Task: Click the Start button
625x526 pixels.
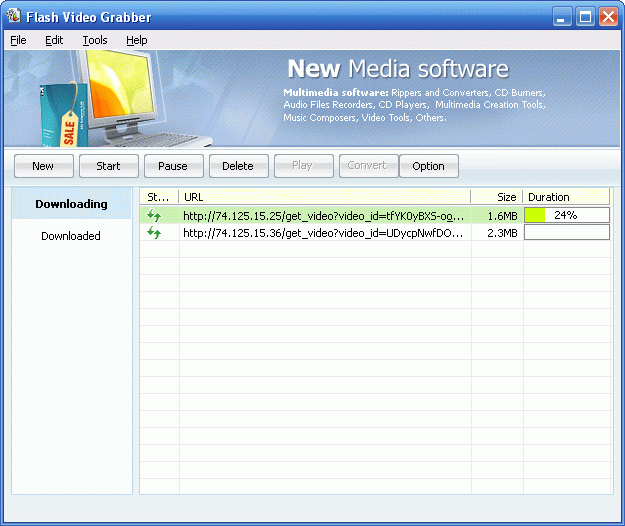Action: pyautogui.click(x=109, y=166)
